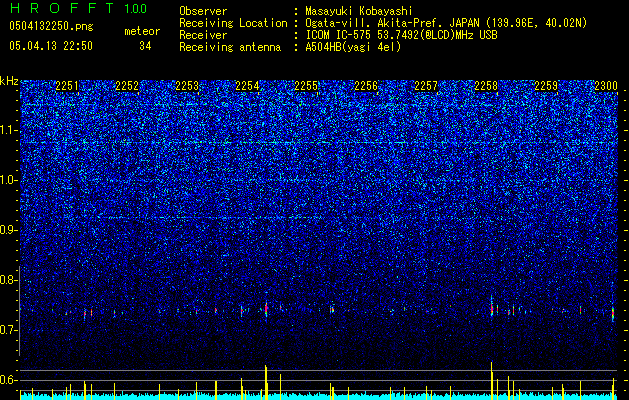Click the tallest yellow power spike near 2258
629x400 pixels.
491,381
